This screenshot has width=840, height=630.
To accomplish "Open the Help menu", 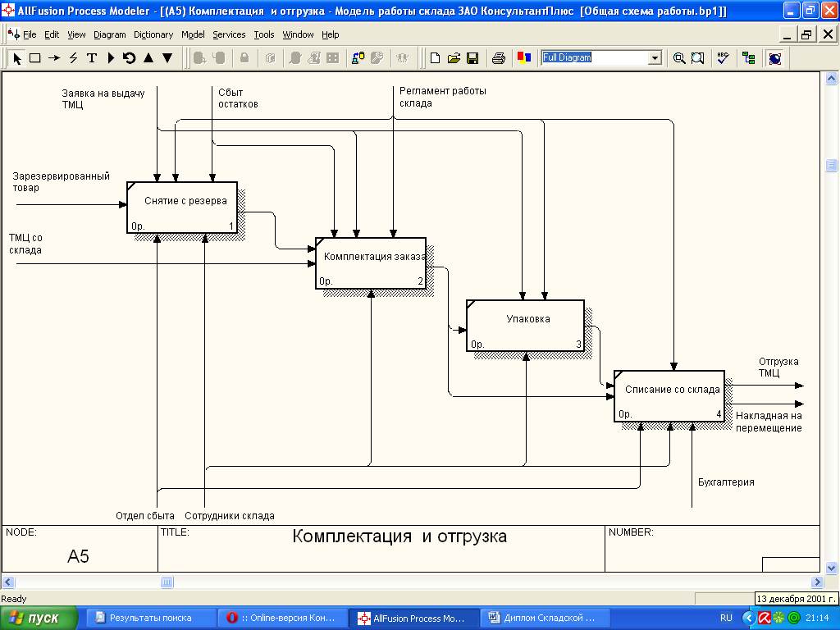I will click(330, 34).
